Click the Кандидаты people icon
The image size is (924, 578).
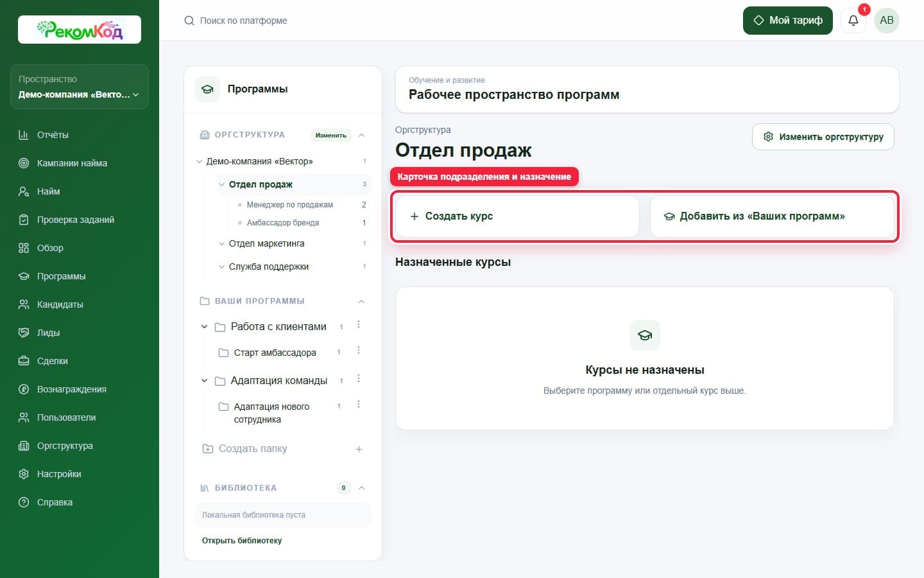coord(24,304)
